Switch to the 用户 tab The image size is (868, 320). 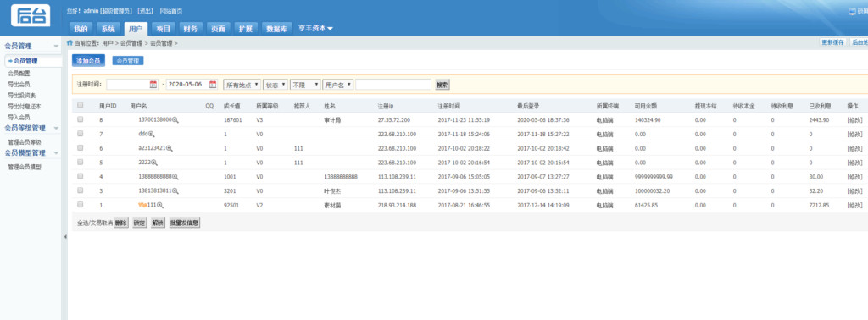click(x=136, y=29)
